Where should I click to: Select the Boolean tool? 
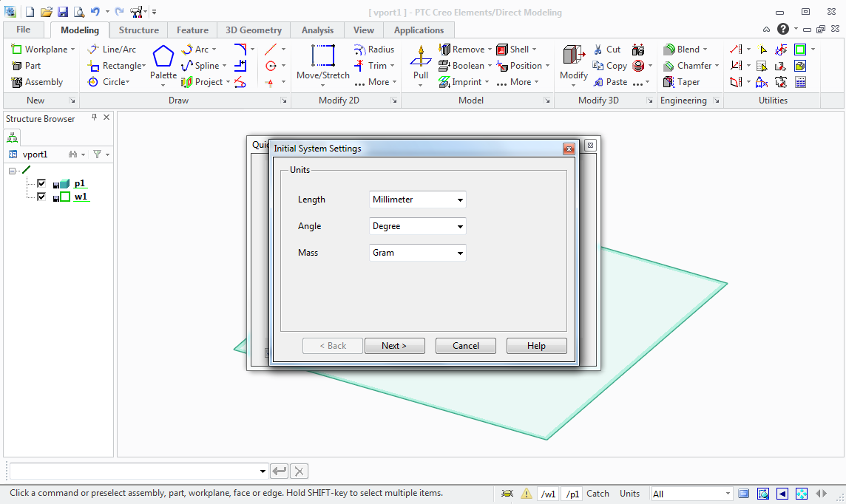click(464, 66)
